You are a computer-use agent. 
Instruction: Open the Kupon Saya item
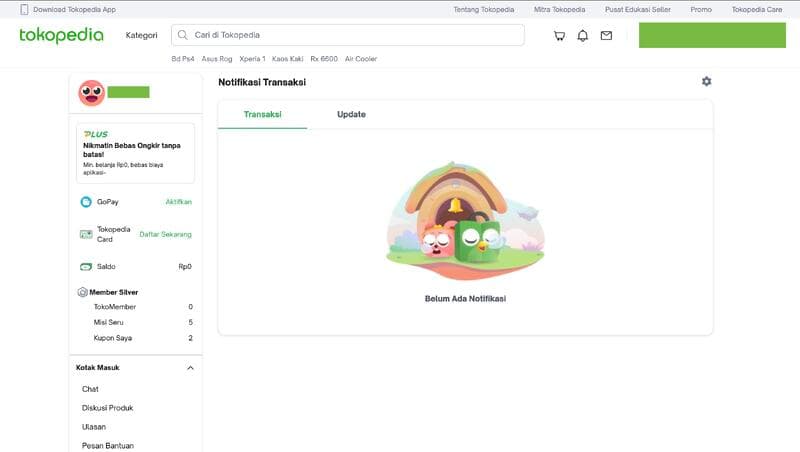click(112, 338)
